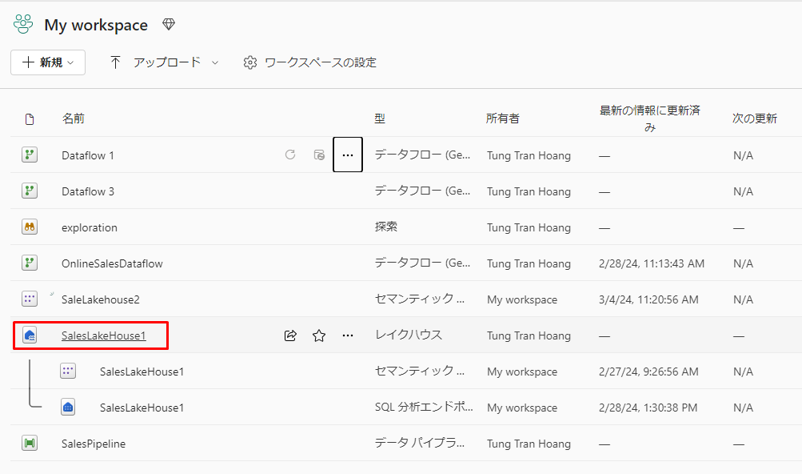Click 2/28/24, 11:13:43 AM refresh time
The image size is (802, 474).
652,263
